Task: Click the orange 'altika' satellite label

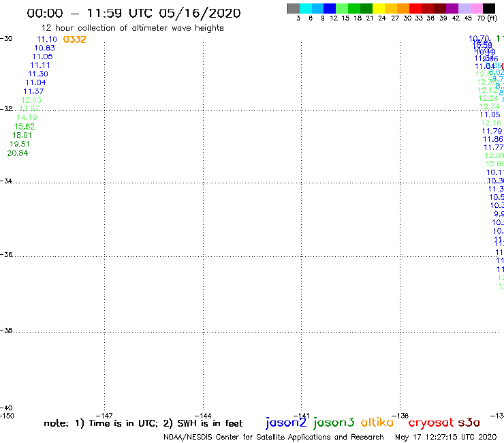Action: pyautogui.click(x=377, y=423)
